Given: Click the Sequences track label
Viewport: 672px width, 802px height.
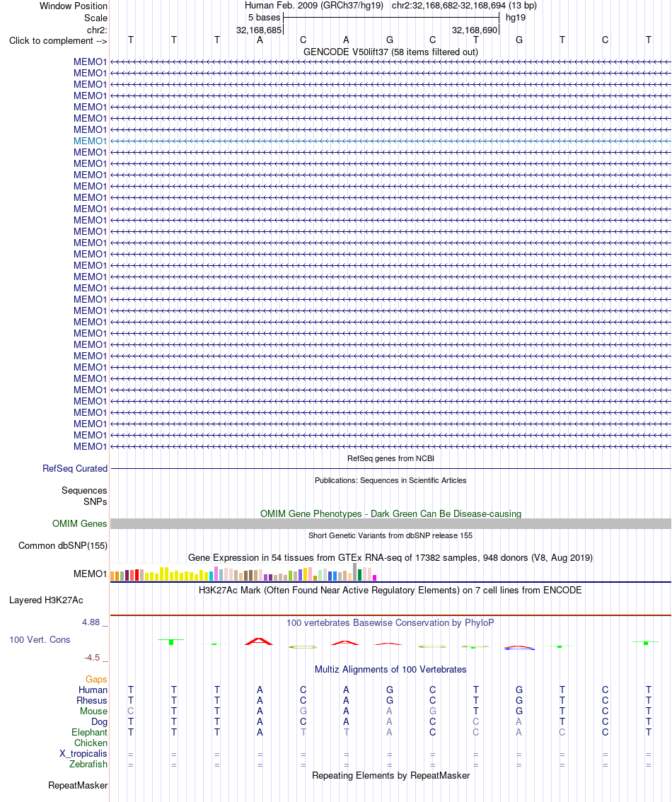Looking at the screenshot, I should [84, 491].
